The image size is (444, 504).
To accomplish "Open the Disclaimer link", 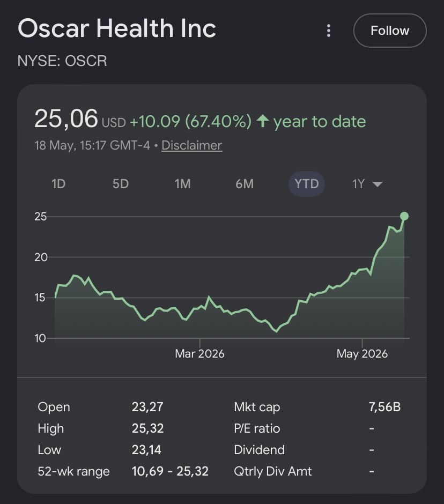I will pyautogui.click(x=191, y=145).
